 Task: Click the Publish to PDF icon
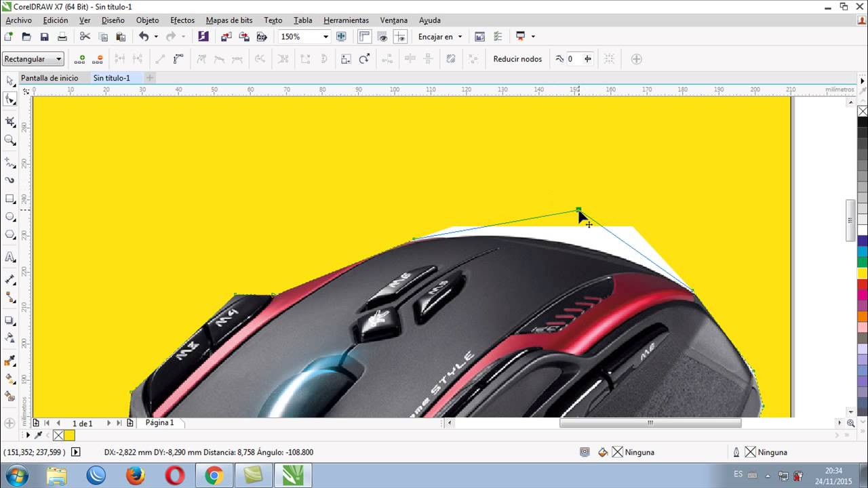click(x=262, y=37)
